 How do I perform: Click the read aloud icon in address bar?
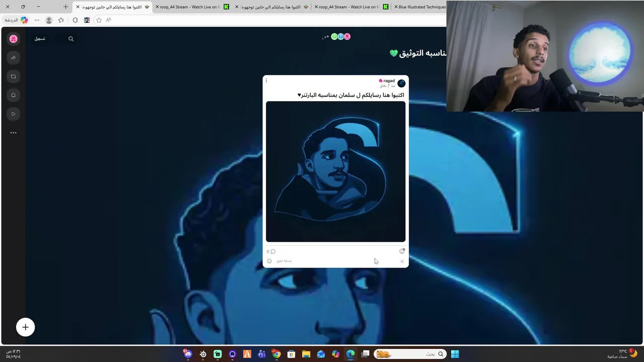pyautogui.click(x=109, y=20)
